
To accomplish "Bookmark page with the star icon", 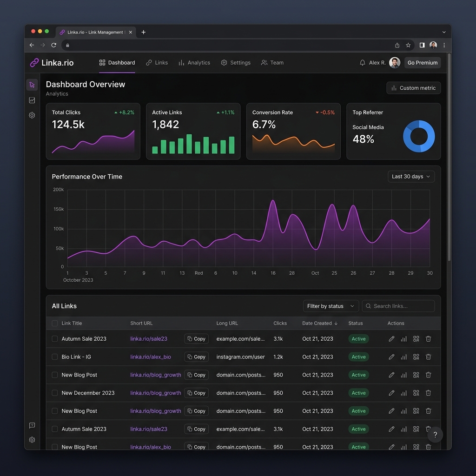I will [x=408, y=45].
